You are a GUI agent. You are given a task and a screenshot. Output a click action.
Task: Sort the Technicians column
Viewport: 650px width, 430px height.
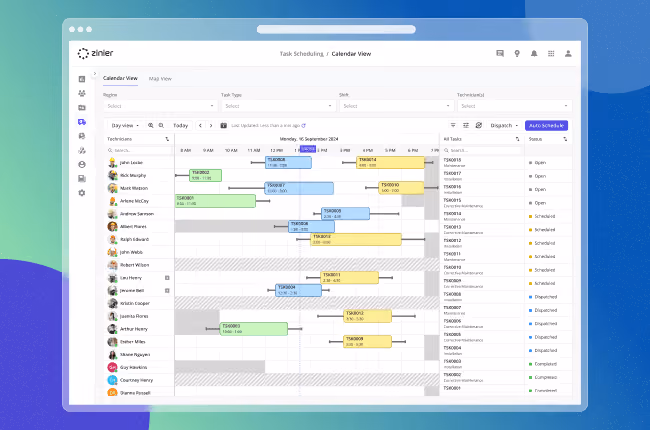[167, 139]
